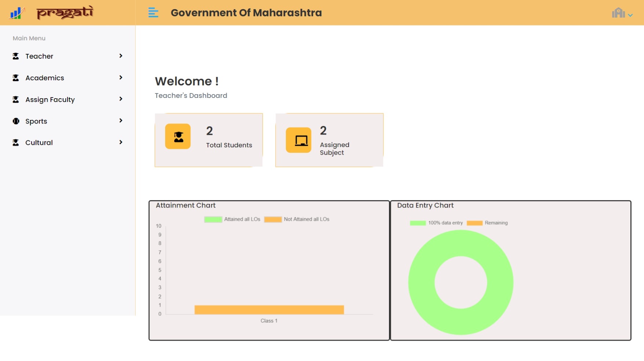Screen dimensions: 644x361
Task: Open the profile dropdown arrow in header
Action: pos(630,15)
